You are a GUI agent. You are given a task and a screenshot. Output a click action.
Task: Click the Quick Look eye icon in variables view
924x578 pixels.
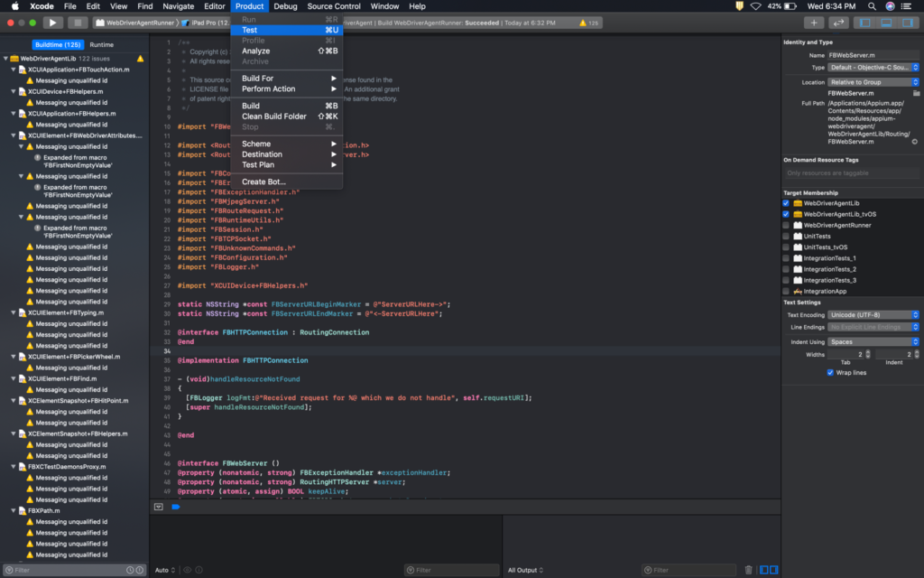(188, 571)
